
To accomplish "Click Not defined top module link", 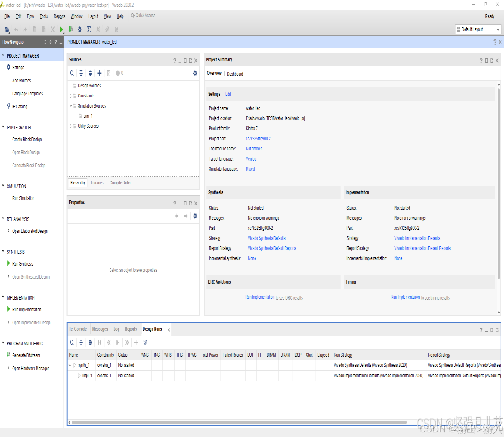I will pos(254,149).
